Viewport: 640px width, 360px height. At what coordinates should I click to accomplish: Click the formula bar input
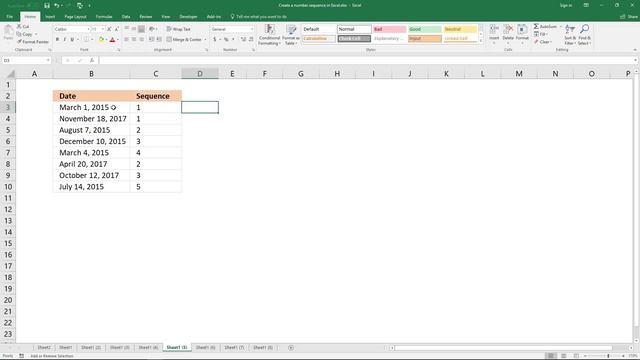tap(367, 60)
